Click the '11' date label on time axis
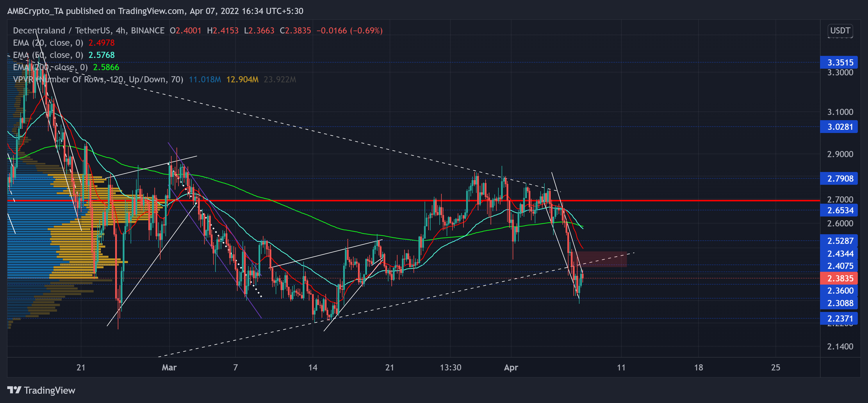 pos(621,367)
